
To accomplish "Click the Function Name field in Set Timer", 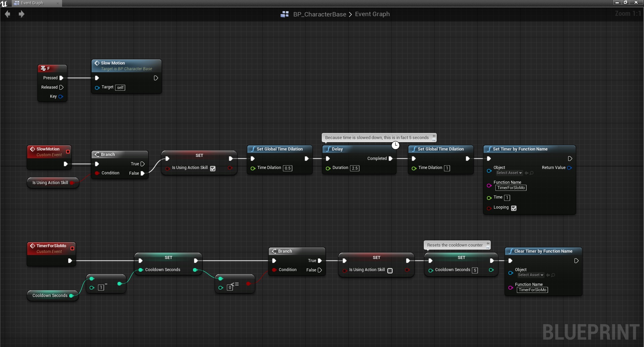I will click(511, 188).
